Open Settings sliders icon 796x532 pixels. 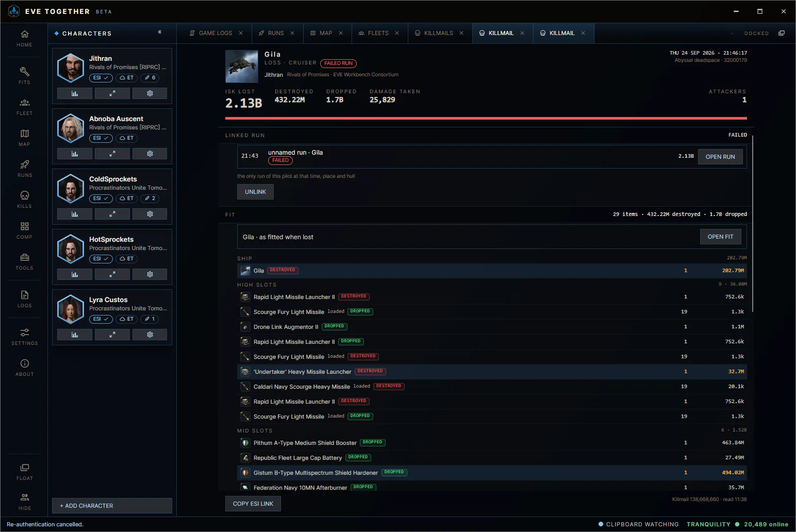click(24, 337)
